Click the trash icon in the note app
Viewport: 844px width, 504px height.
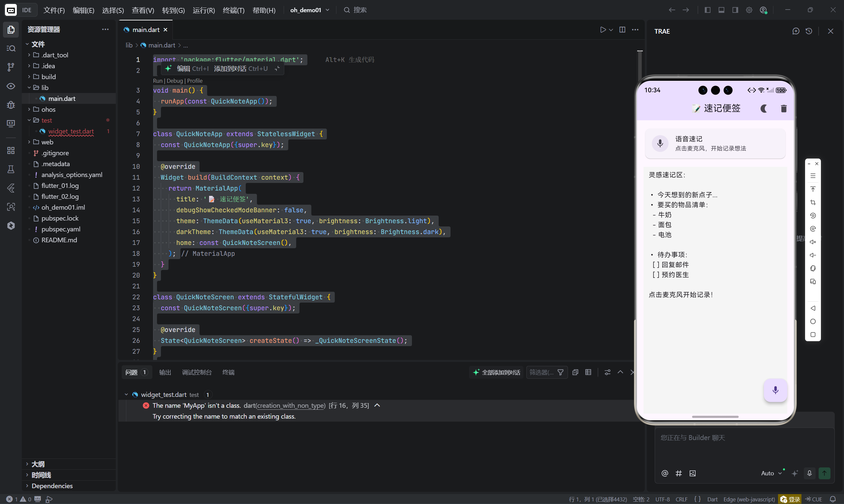click(784, 109)
